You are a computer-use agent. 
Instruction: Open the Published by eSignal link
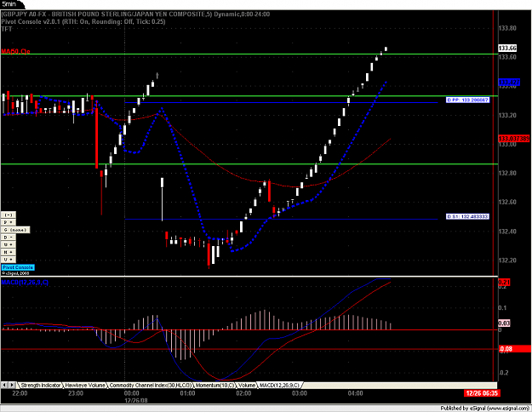tap(485, 408)
